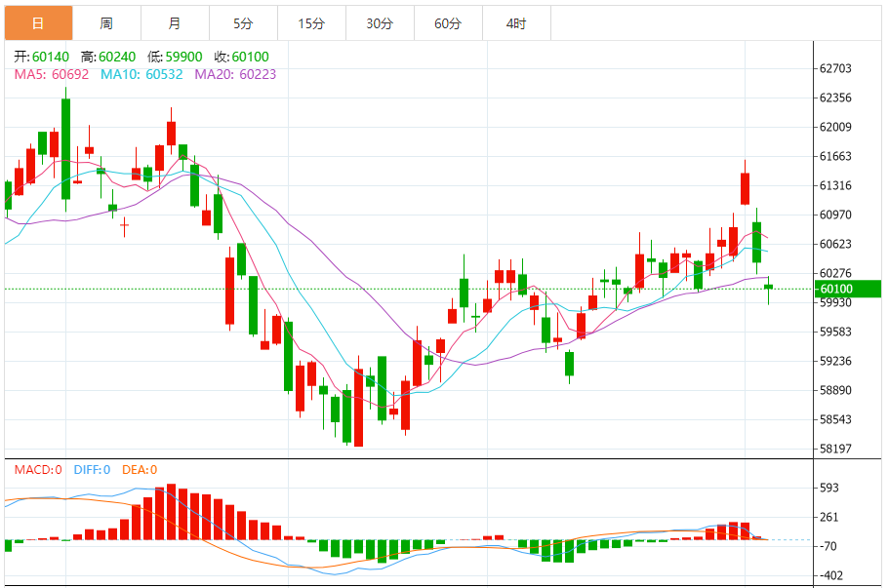Open the 5分 timeframe tab
Screen dimensions: 889x588
point(243,23)
